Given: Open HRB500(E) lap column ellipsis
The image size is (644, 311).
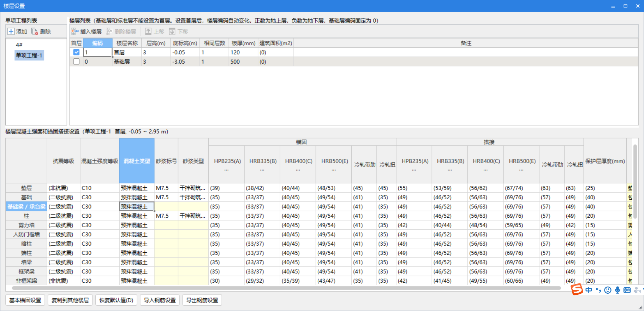Looking at the screenshot, I should pyautogui.click(x=521, y=170).
